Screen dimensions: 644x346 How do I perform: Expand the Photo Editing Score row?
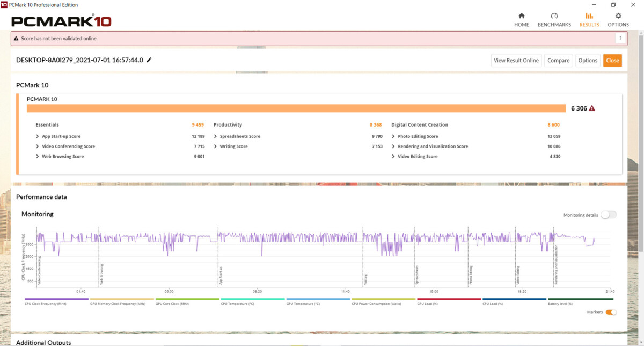pyautogui.click(x=393, y=136)
